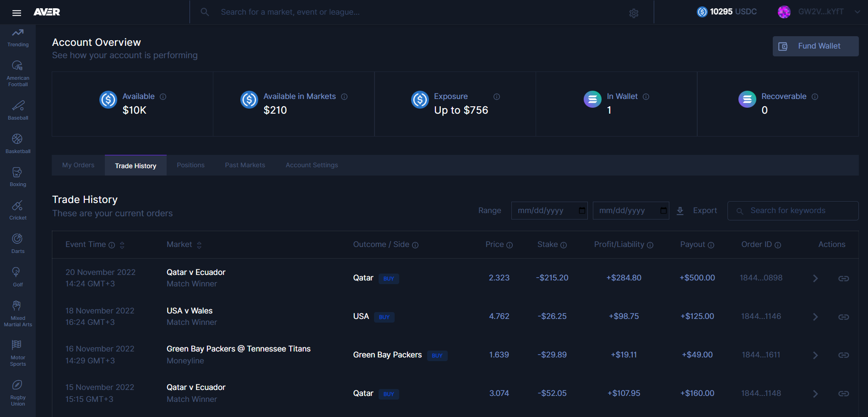Click the Fund Wallet button
This screenshot has width=868, height=417.
[x=815, y=46]
